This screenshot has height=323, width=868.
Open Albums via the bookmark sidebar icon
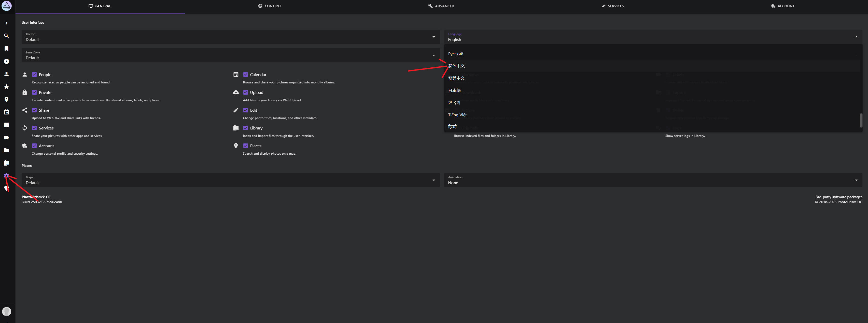click(6, 49)
